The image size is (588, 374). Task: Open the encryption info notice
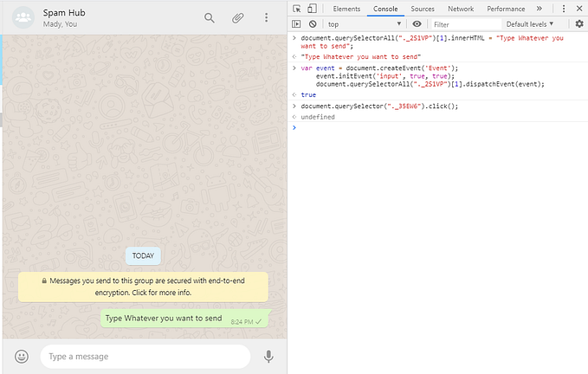[143, 287]
